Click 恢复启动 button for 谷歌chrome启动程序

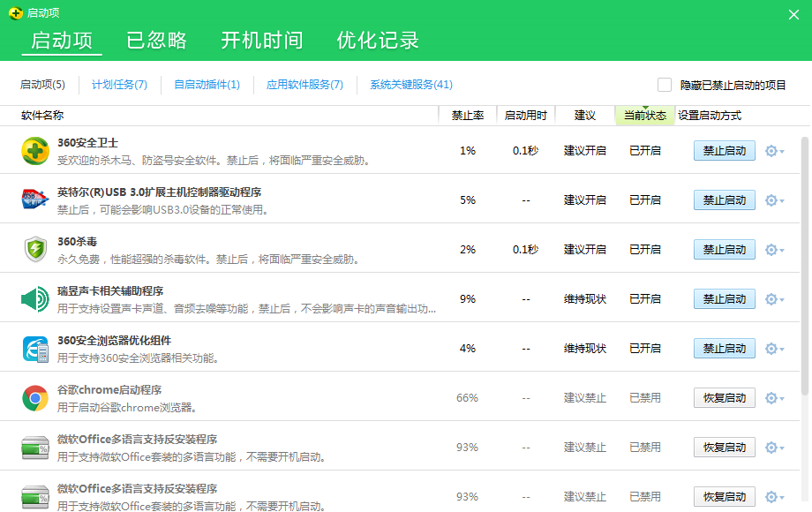tap(723, 398)
